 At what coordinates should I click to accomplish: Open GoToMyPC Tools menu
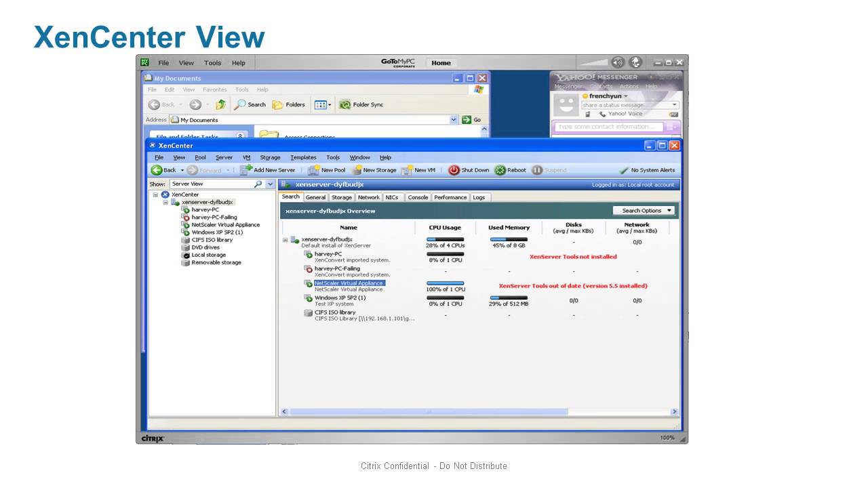(213, 62)
